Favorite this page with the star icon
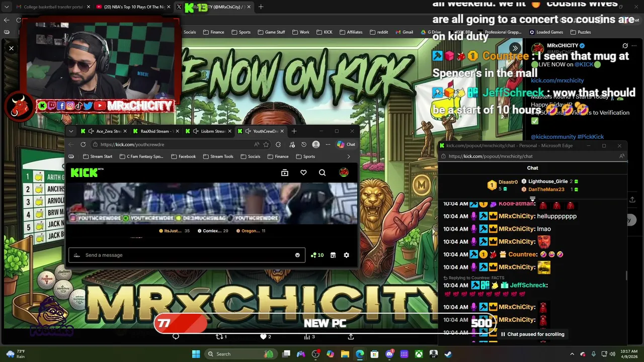 click(266, 144)
